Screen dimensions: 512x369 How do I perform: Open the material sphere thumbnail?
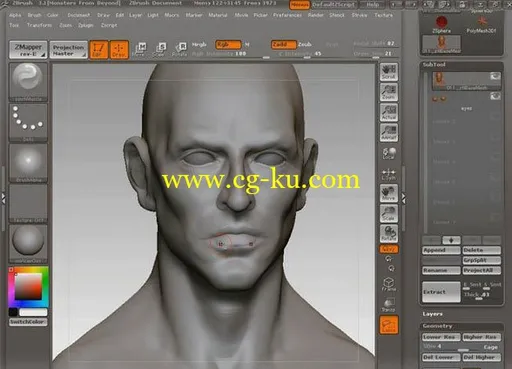pyautogui.click(x=28, y=244)
